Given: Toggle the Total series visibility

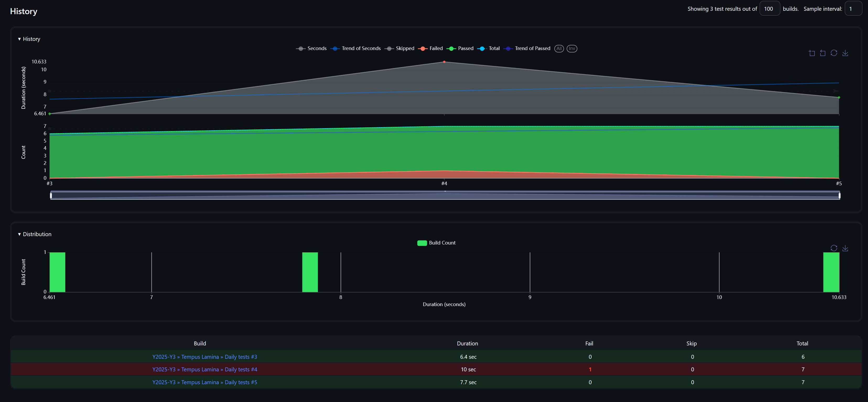Looking at the screenshot, I should pos(488,48).
